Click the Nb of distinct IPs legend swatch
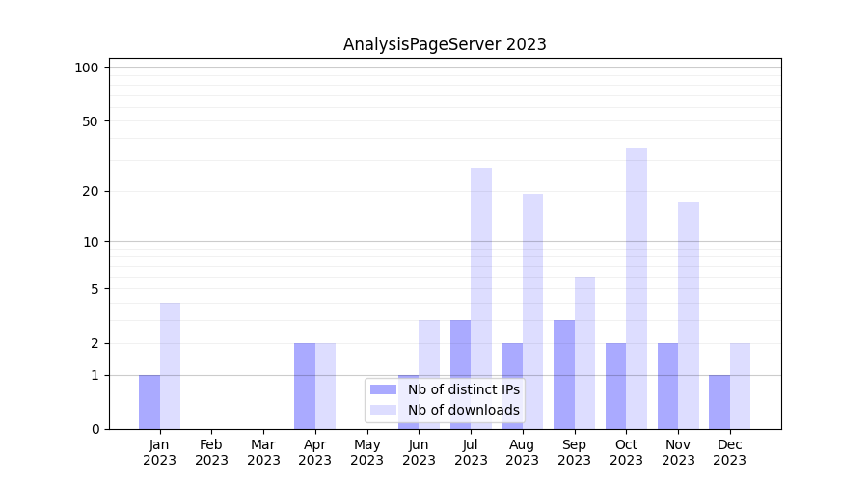This screenshot has width=868, height=482. click(384, 389)
